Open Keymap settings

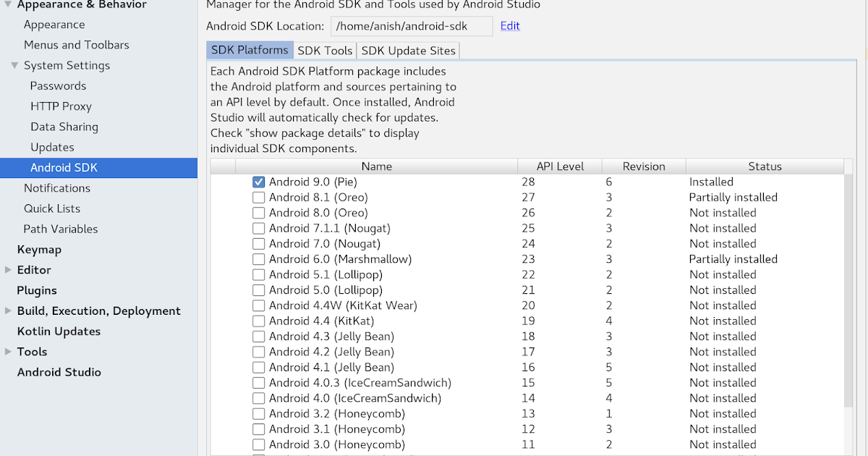39,250
